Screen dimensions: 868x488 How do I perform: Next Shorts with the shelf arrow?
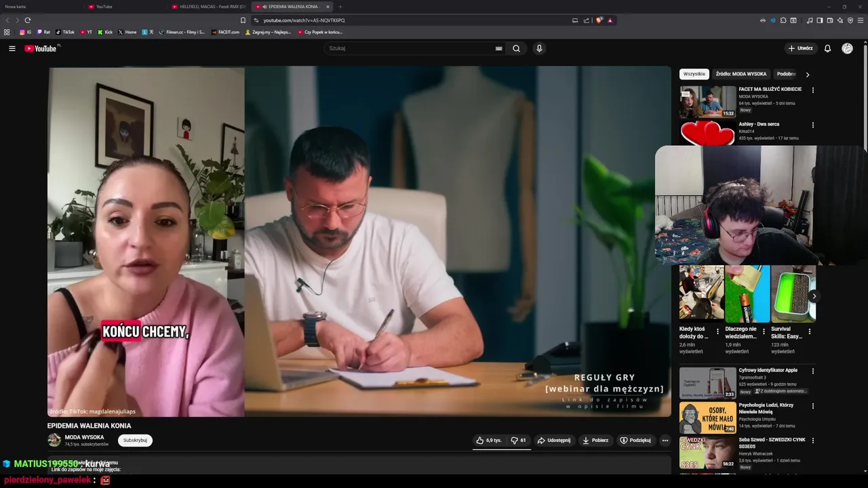(814, 296)
